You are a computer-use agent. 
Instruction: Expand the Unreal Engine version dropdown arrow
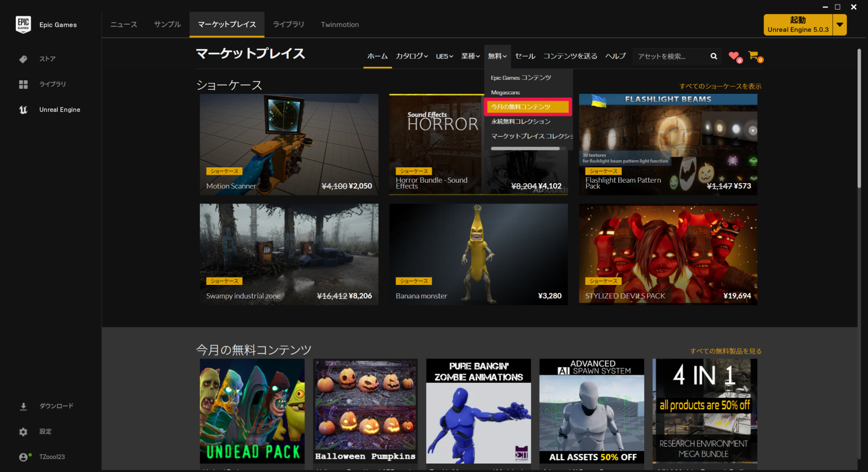[840, 24]
